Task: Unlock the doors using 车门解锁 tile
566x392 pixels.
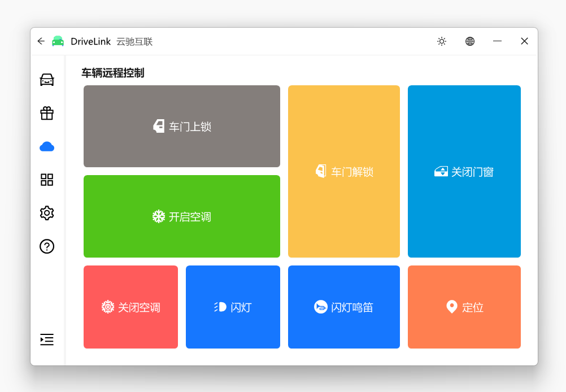Action: (x=343, y=171)
